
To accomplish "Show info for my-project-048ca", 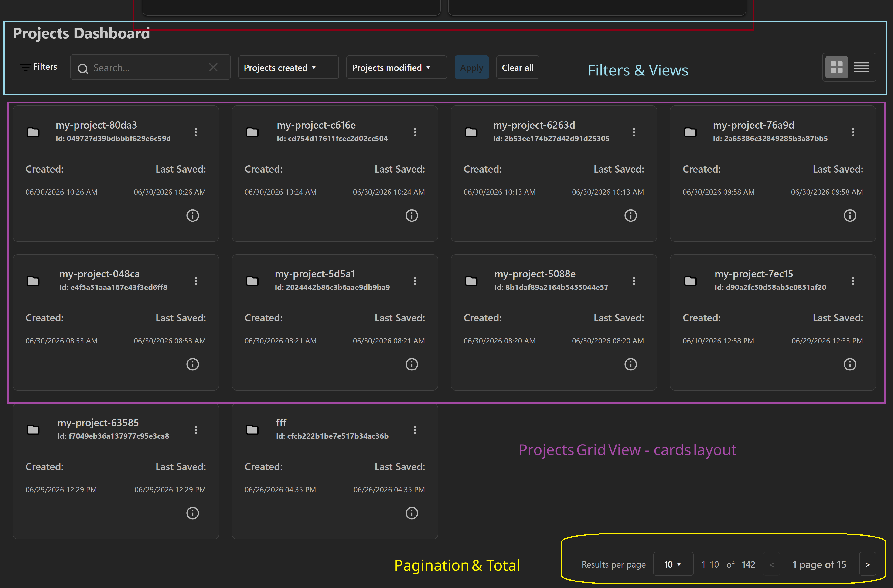I will click(x=192, y=364).
